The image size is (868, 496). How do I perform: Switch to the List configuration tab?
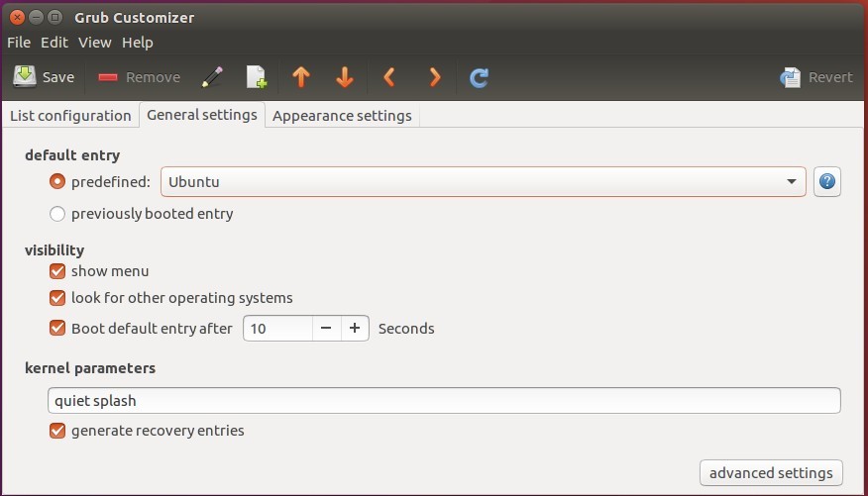[70, 116]
